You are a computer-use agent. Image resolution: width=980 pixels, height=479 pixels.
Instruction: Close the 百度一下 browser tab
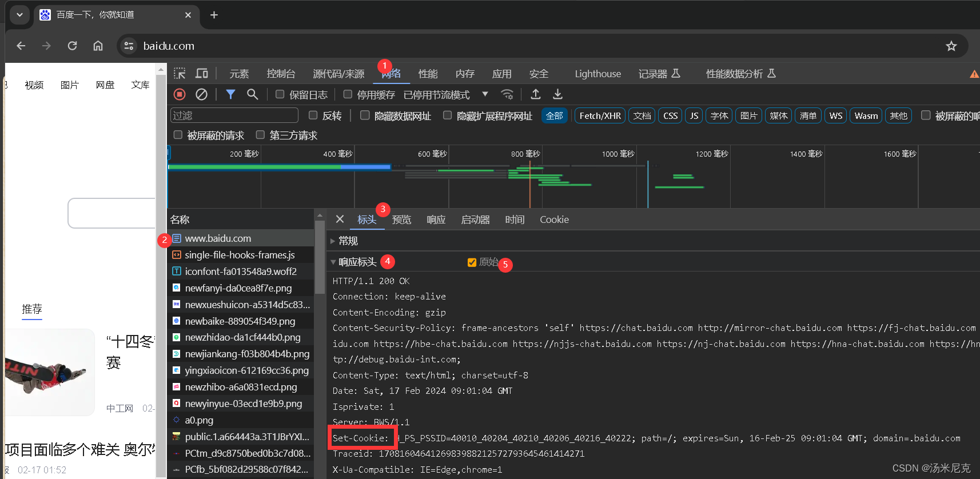click(x=188, y=15)
